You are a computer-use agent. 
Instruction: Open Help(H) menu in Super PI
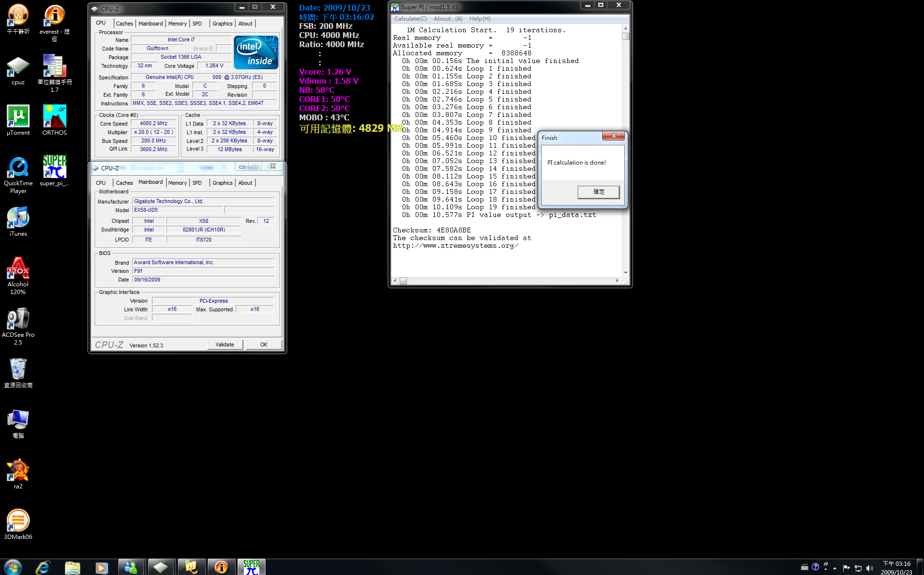[x=480, y=19]
